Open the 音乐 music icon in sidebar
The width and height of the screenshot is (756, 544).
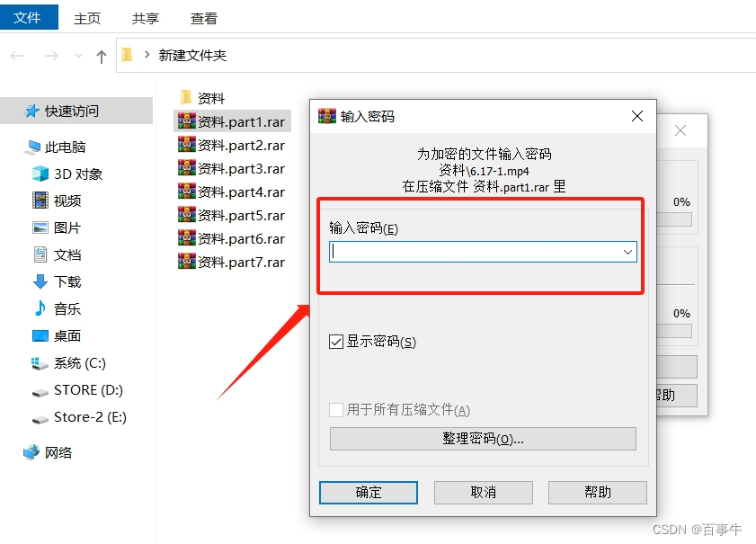coord(40,308)
